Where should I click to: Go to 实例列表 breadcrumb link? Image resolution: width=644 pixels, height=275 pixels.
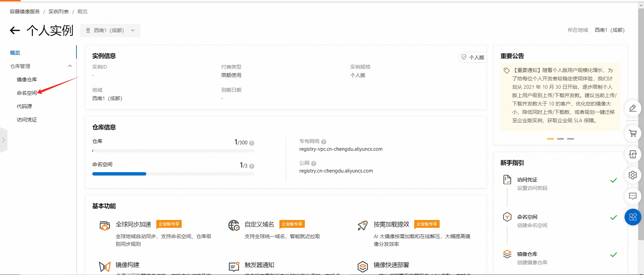[x=58, y=11]
